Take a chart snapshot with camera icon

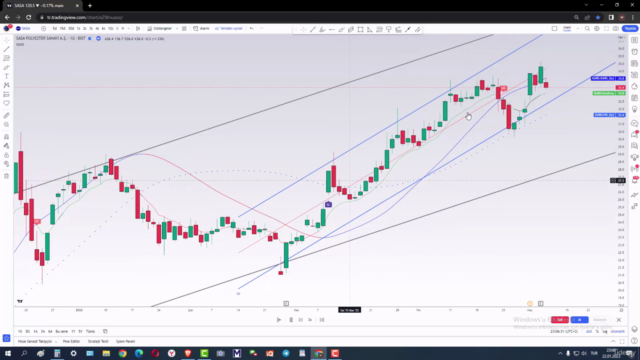pyautogui.click(x=616, y=29)
